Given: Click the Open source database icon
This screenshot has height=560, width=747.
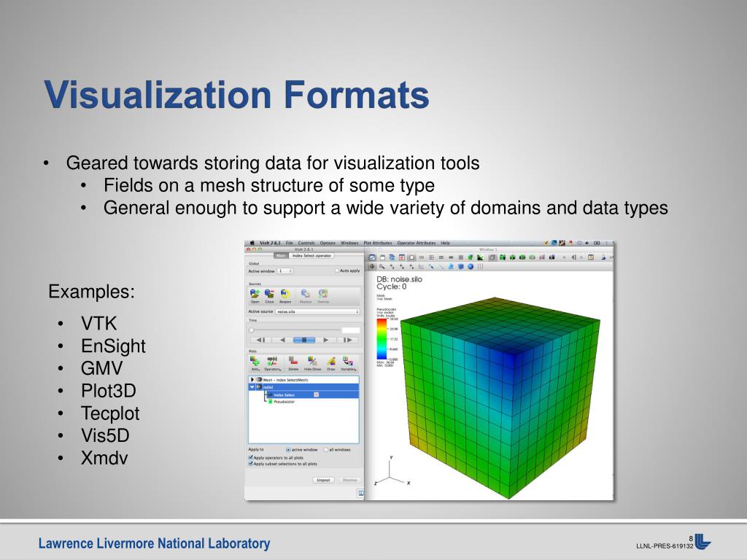Looking at the screenshot, I should pos(255,293).
